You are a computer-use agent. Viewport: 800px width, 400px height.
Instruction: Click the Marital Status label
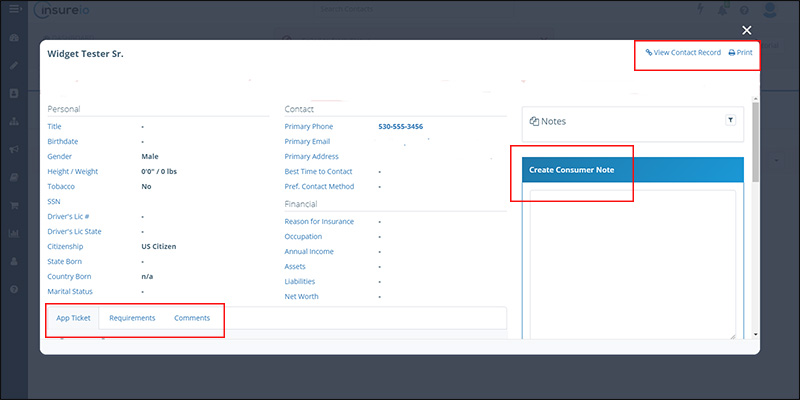coord(70,291)
